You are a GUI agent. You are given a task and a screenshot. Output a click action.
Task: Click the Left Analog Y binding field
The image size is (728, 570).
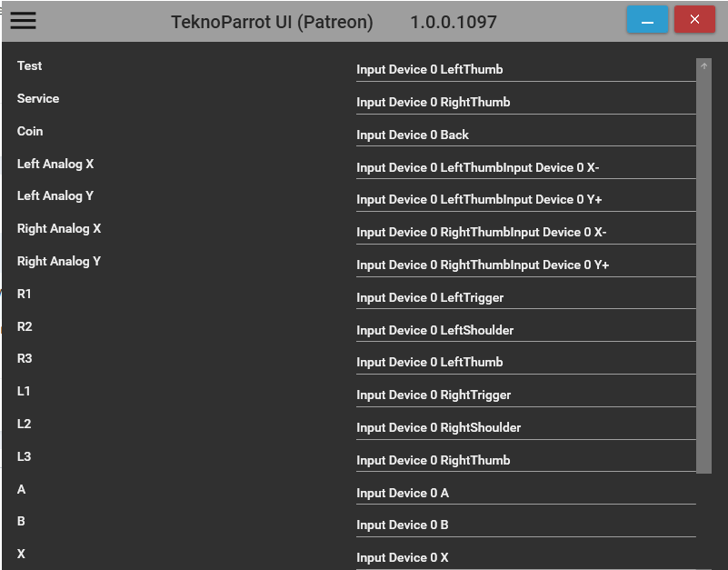[525, 200]
